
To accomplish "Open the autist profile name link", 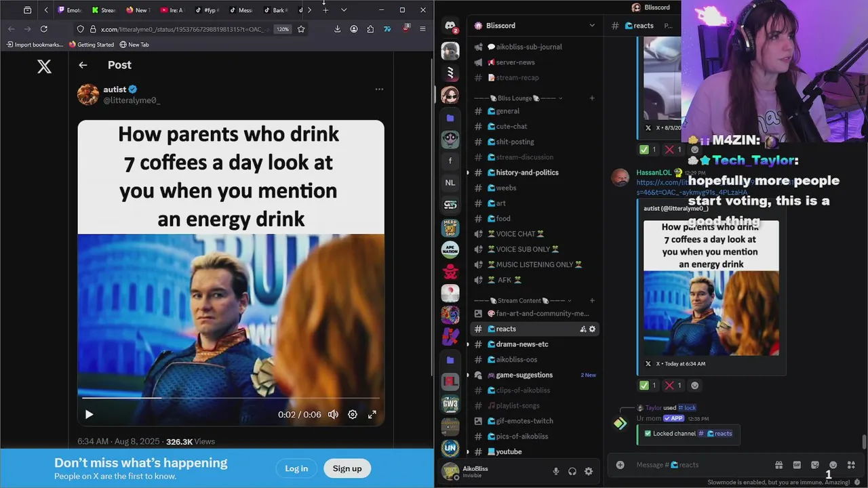I will (115, 89).
